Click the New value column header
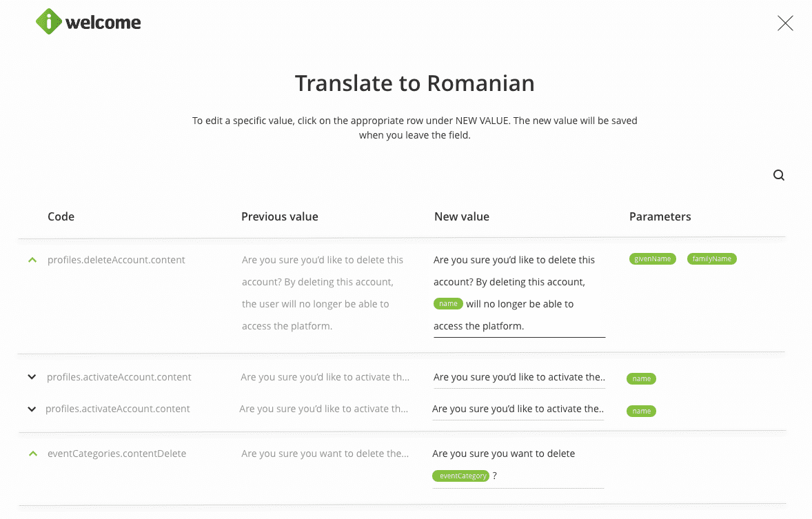This screenshot has width=812, height=519. click(x=461, y=216)
